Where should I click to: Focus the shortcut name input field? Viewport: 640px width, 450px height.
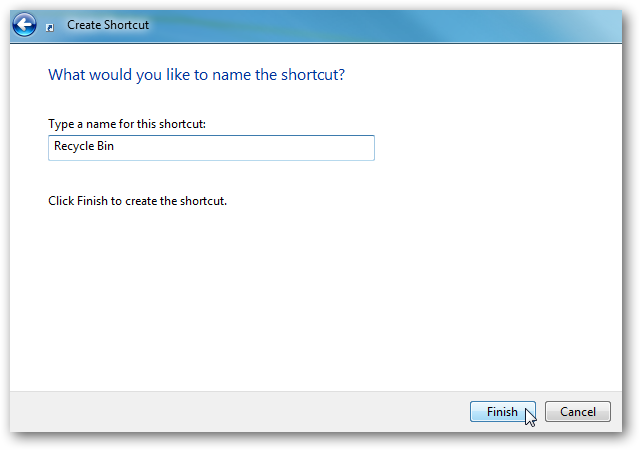(211, 148)
